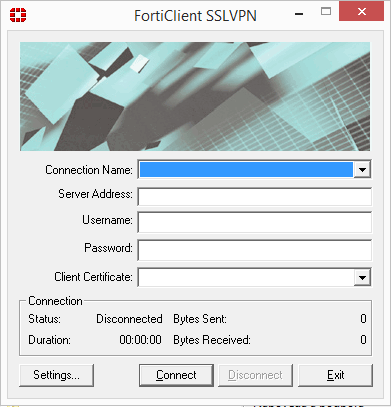This screenshot has width=391, height=407.
Task: Expand the Client Certificate dropdown arrow
Action: point(362,277)
